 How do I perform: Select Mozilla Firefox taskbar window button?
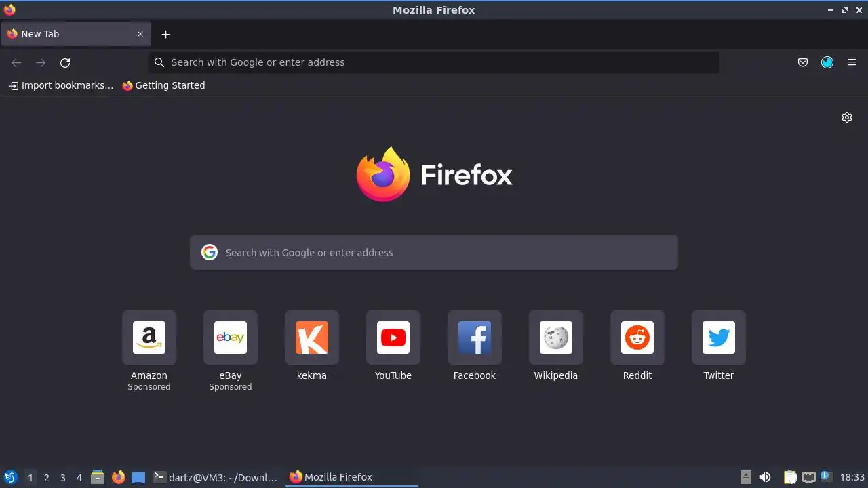click(353, 477)
